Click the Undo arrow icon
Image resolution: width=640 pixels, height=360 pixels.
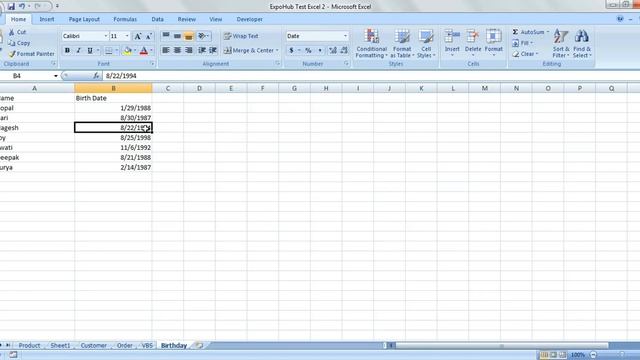[x=22, y=6]
